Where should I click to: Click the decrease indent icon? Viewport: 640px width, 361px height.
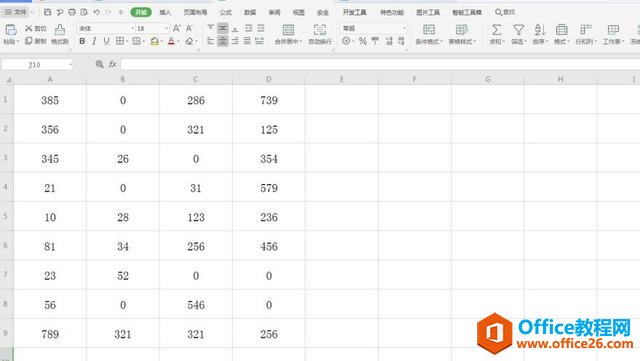pos(248,28)
